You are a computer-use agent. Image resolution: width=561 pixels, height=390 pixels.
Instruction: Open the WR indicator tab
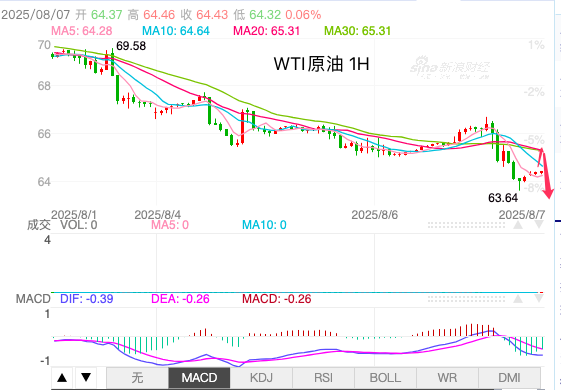coord(447,377)
